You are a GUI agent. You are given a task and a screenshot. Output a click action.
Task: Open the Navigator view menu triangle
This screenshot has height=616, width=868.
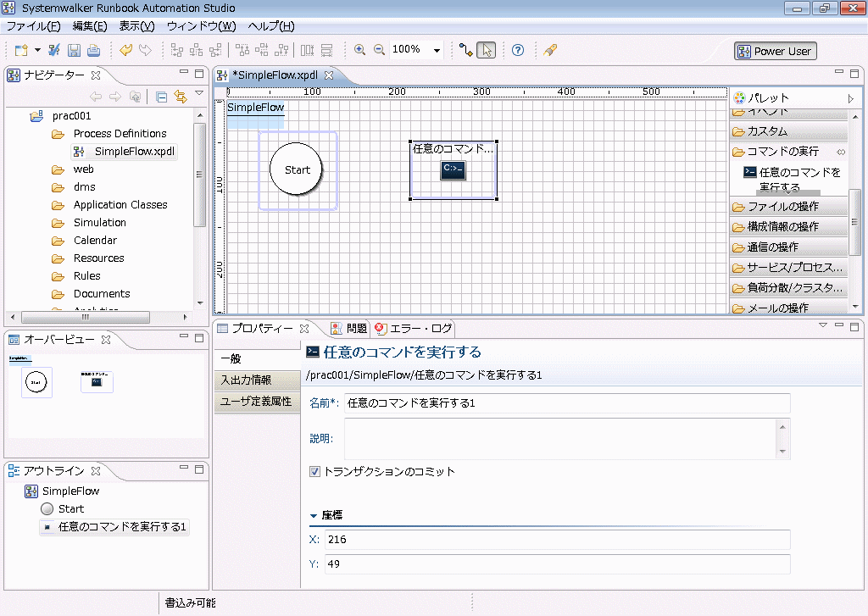coord(199,93)
